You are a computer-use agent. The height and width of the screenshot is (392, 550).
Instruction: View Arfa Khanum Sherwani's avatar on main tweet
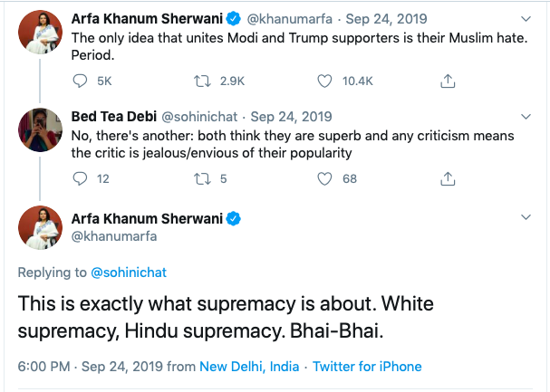click(x=40, y=229)
